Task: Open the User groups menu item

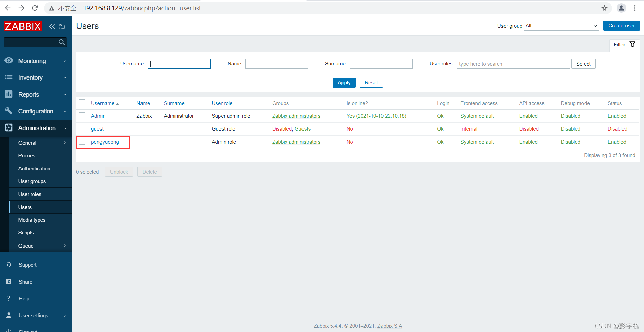Action: tap(40, 181)
